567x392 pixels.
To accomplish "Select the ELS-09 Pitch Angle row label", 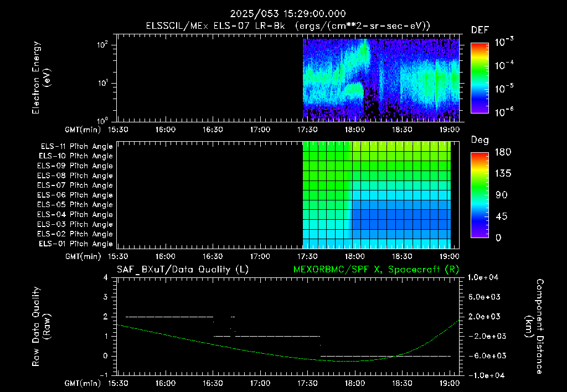I will [x=75, y=166].
